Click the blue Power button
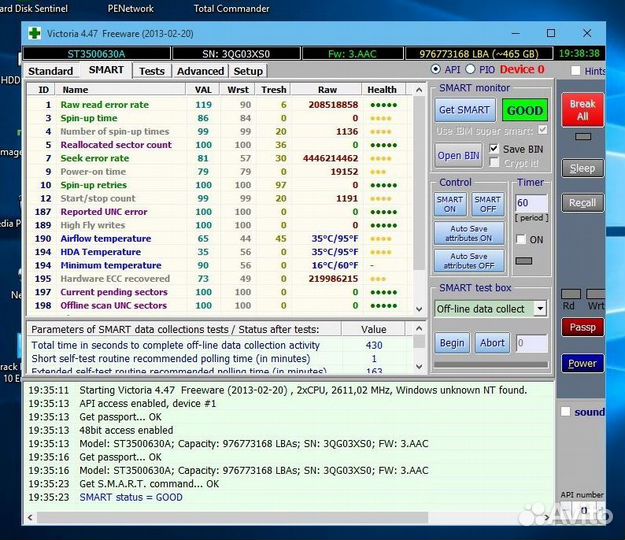The height and width of the screenshot is (540, 625). tap(582, 363)
